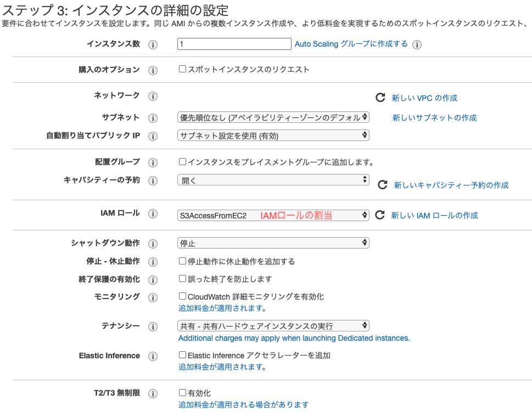
Task: Enable CloudWatch detailed monitoring checkbox
Action: coord(182,296)
